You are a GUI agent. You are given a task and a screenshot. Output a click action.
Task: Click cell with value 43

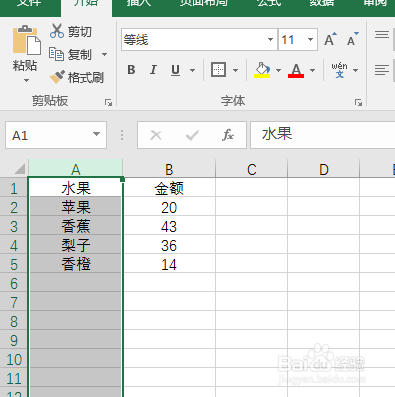169,226
